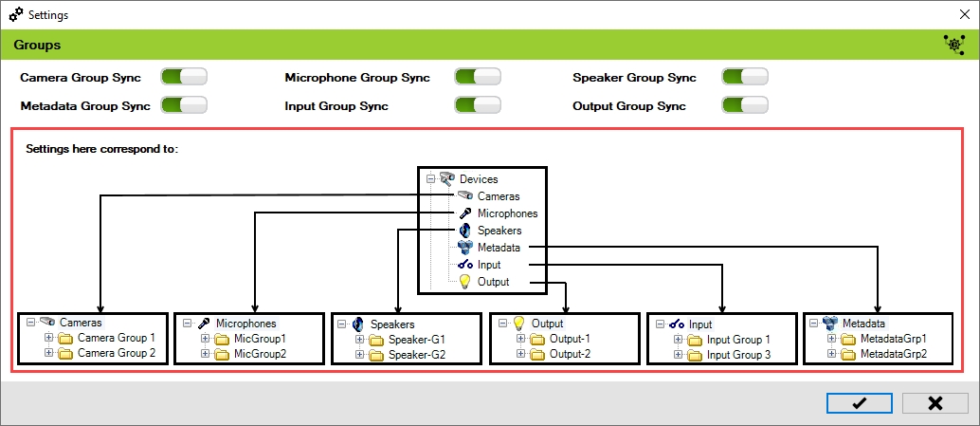Cancel with the X button at bottom
The height and width of the screenshot is (426, 980).
click(x=935, y=403)
